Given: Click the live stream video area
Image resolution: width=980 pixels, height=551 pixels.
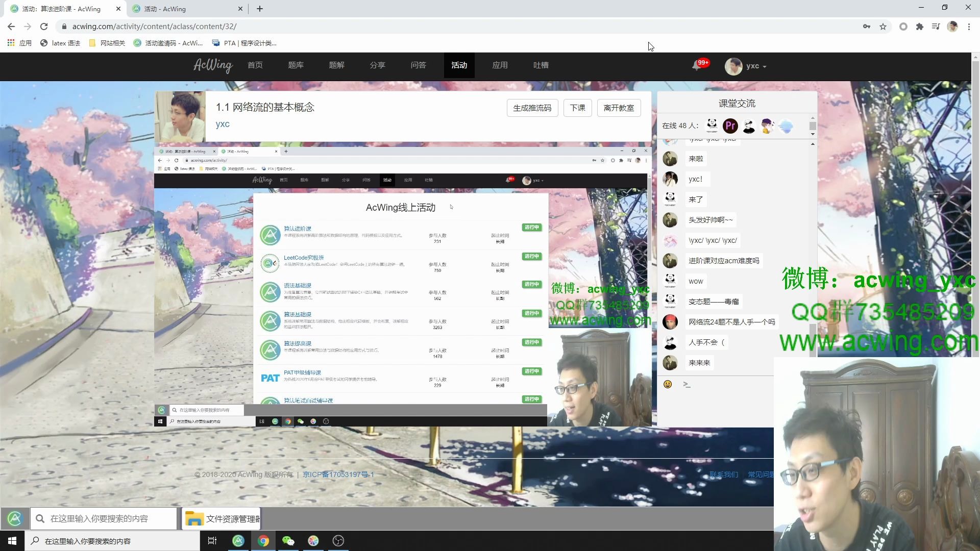Looking at the screenshot, I should (x=402, y=287).
